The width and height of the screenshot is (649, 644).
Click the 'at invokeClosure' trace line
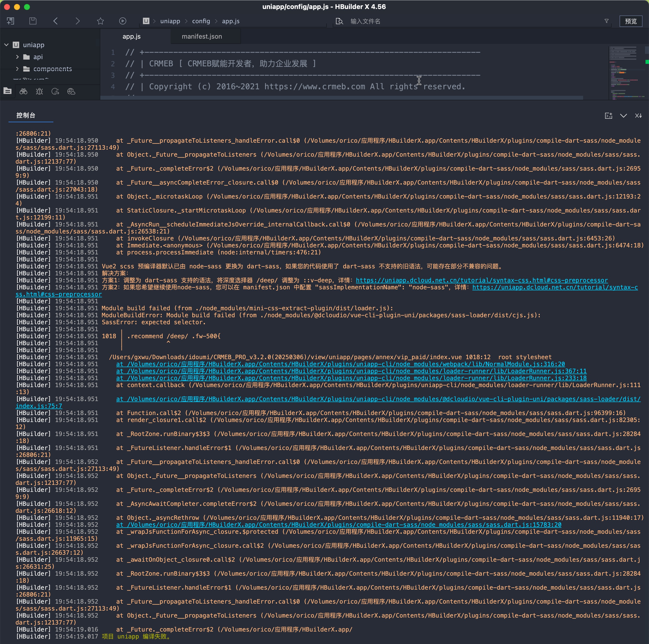tap(365, 238)
